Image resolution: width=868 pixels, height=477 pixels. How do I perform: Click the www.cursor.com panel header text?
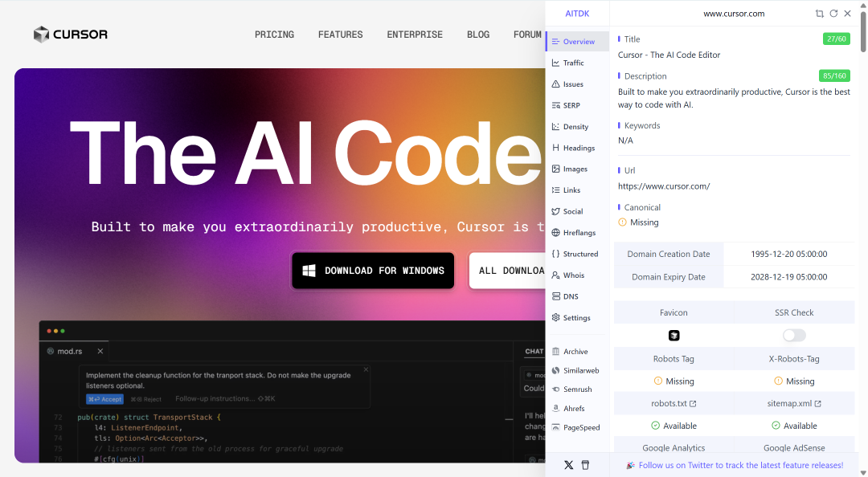pyautogui.click(x=734, y=14)
